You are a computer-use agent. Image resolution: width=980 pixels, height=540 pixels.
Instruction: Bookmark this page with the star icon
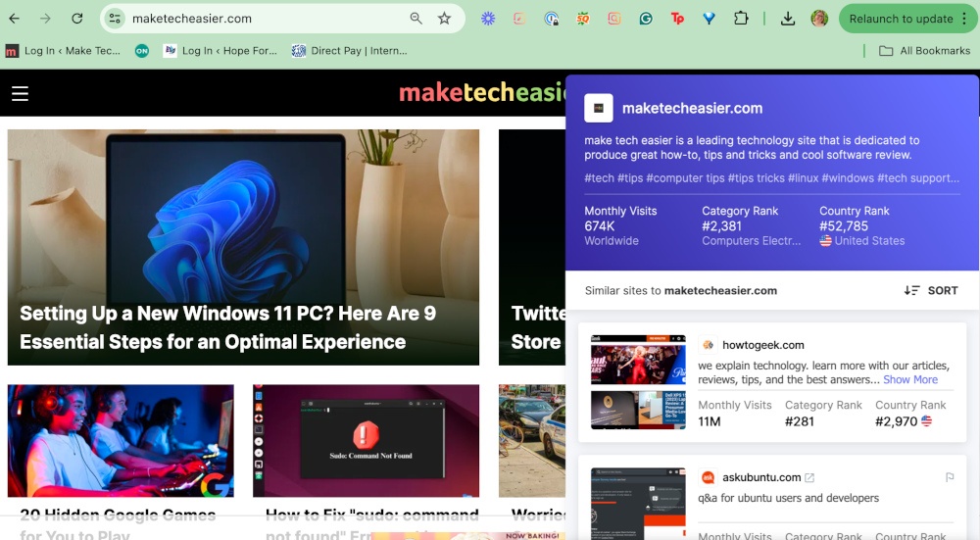(444, 19)
